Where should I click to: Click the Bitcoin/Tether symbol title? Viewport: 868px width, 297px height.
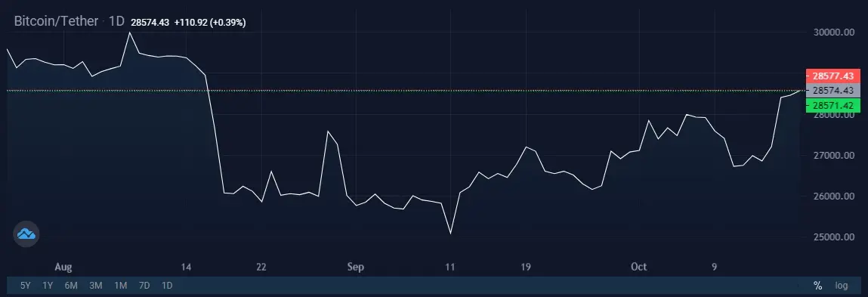click(x=56, y=22)
